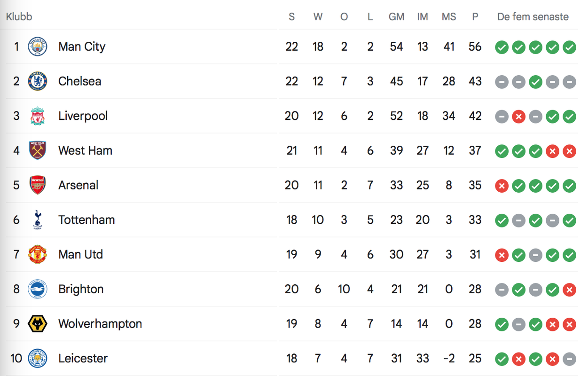Click Leicester's last grey draw icon
The width and height of the screenshot is (588, 376).
pyautogui.click(x=569, y=359)
